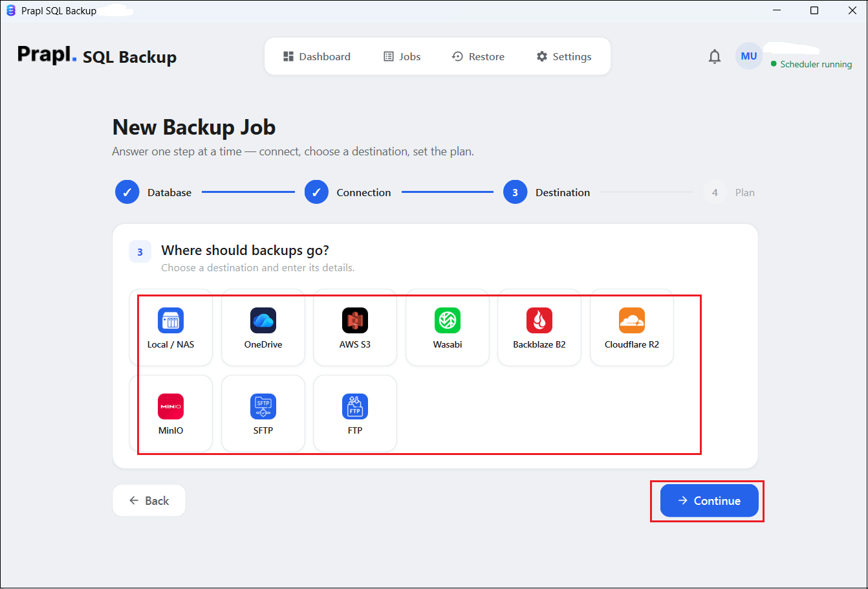
Task: Select Wasabi storage destination
Action: pos(448,328)
